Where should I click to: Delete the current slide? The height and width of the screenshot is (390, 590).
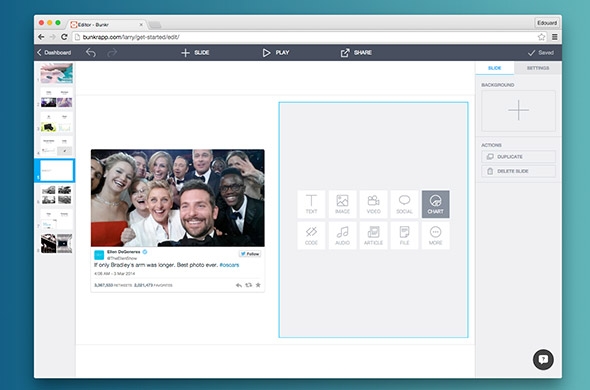click(x=518, y=171)
